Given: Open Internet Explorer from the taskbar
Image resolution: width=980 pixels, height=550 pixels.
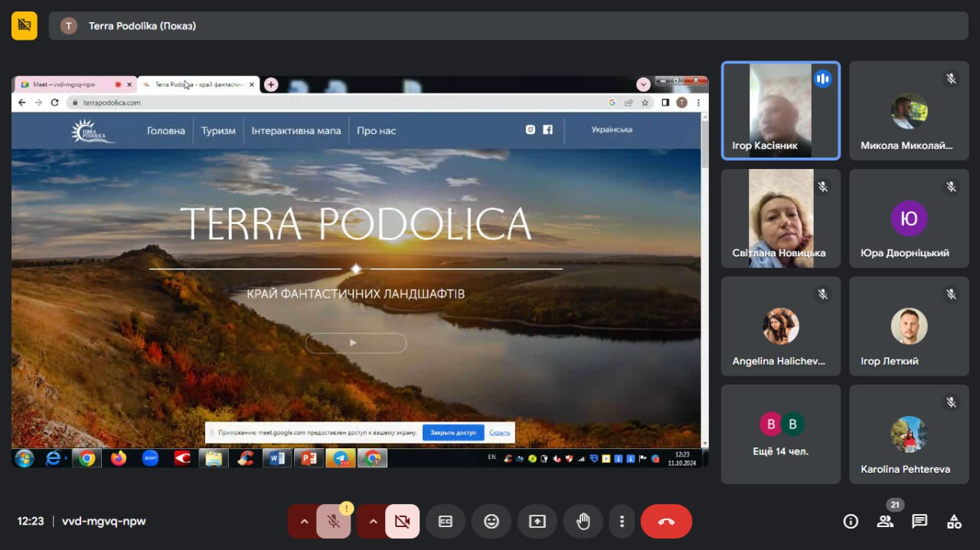Looking at the screenshot, I should point(54,458).
